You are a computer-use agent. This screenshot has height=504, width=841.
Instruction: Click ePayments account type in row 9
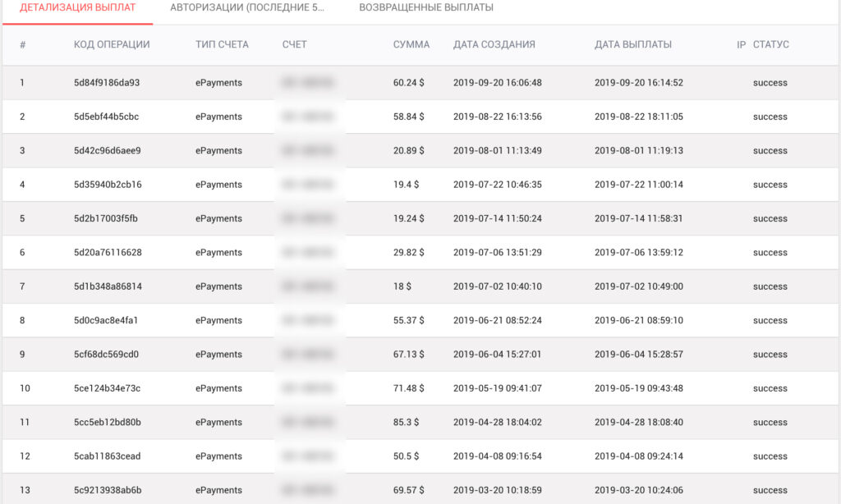click(x=218, y=355)
